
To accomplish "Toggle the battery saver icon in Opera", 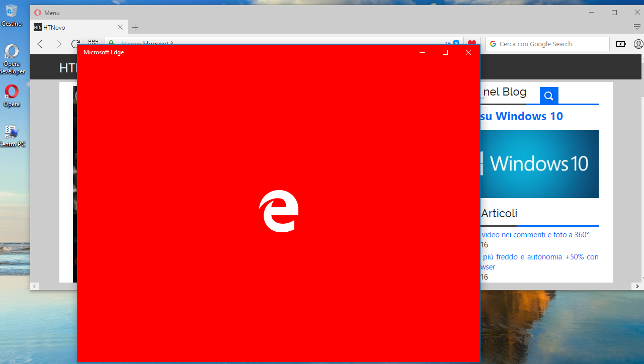I will point(621,44).
